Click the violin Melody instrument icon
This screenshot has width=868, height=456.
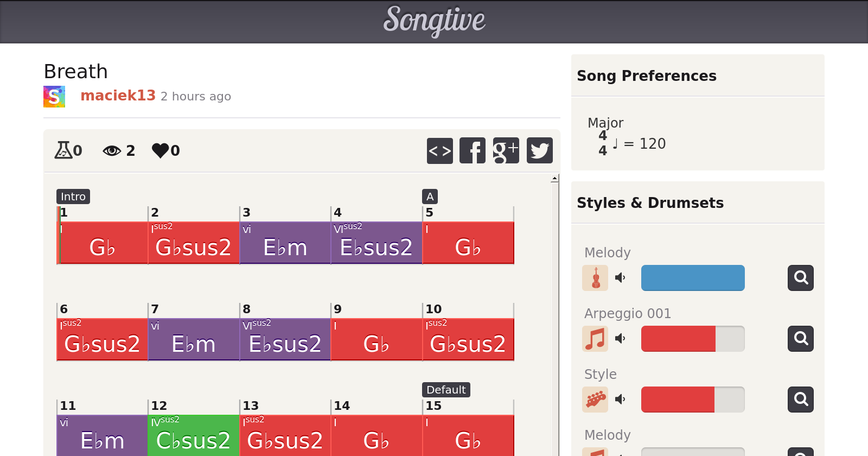(x=595, y=278)
